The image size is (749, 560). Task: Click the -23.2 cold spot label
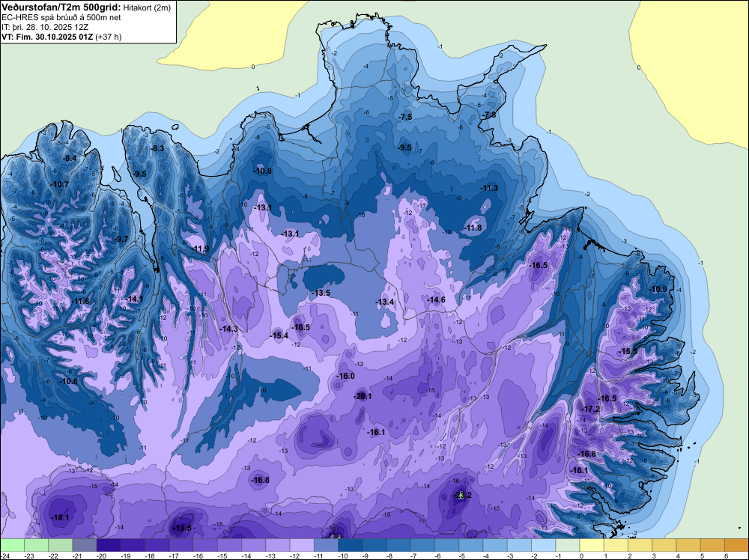tap(462, 496)
